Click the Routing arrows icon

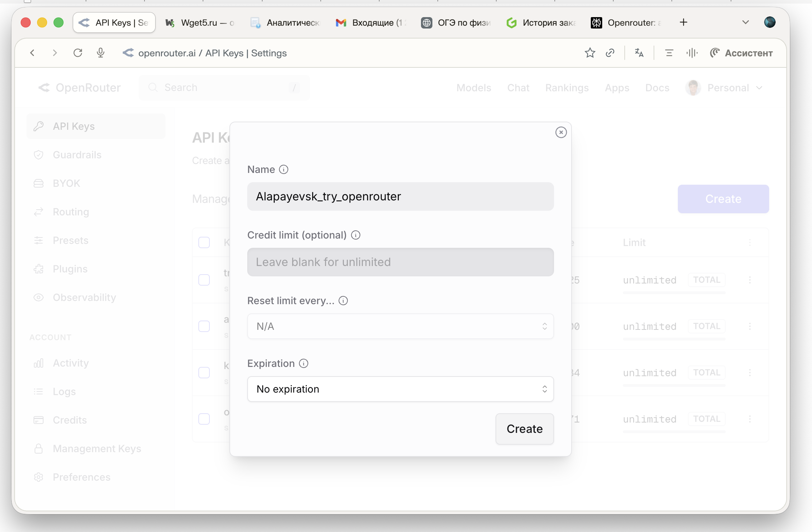pos(39,212)
